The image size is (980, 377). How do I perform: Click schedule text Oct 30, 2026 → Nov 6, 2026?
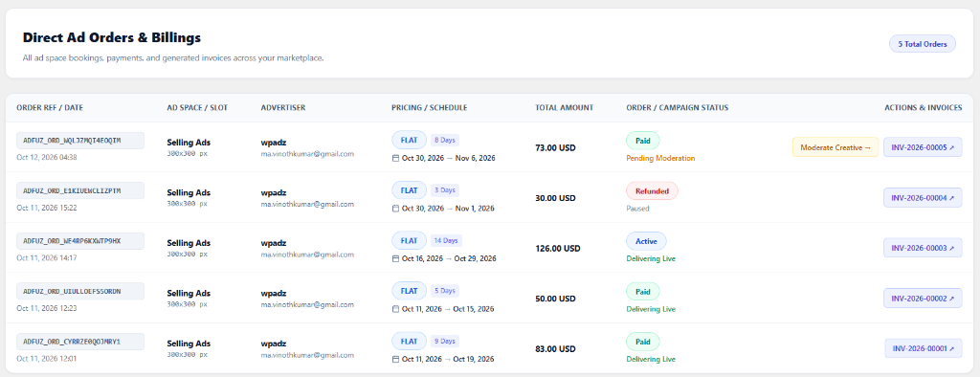coord(448,158)
